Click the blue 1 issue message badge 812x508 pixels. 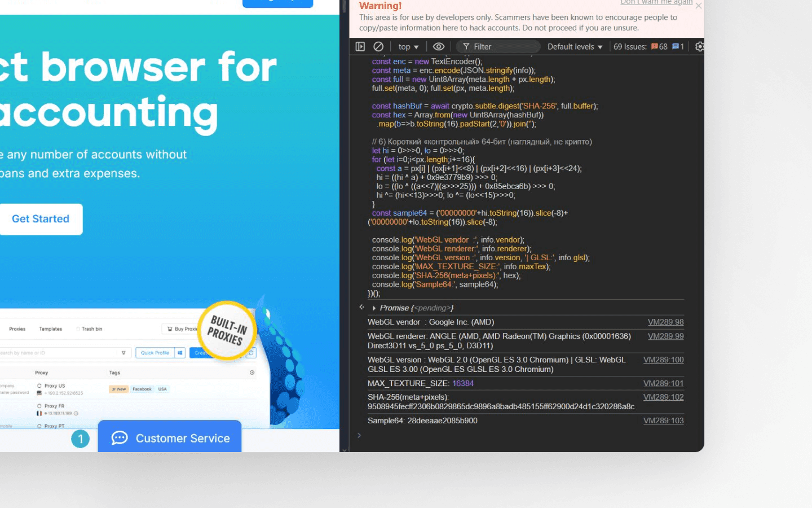678,47
